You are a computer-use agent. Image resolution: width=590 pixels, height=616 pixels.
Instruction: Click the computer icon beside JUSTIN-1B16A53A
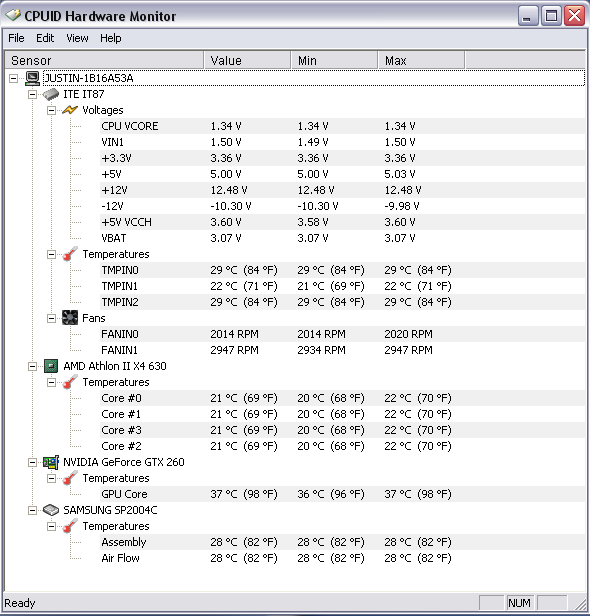(x=33, y=78)
